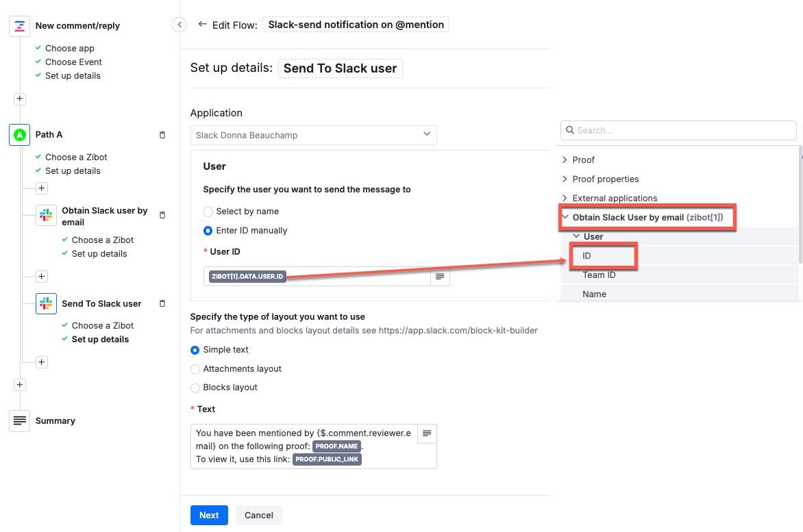This screenshot has width=803, height=532.
Task: Click the Cancel button
Action: click(x=259, y=515)
